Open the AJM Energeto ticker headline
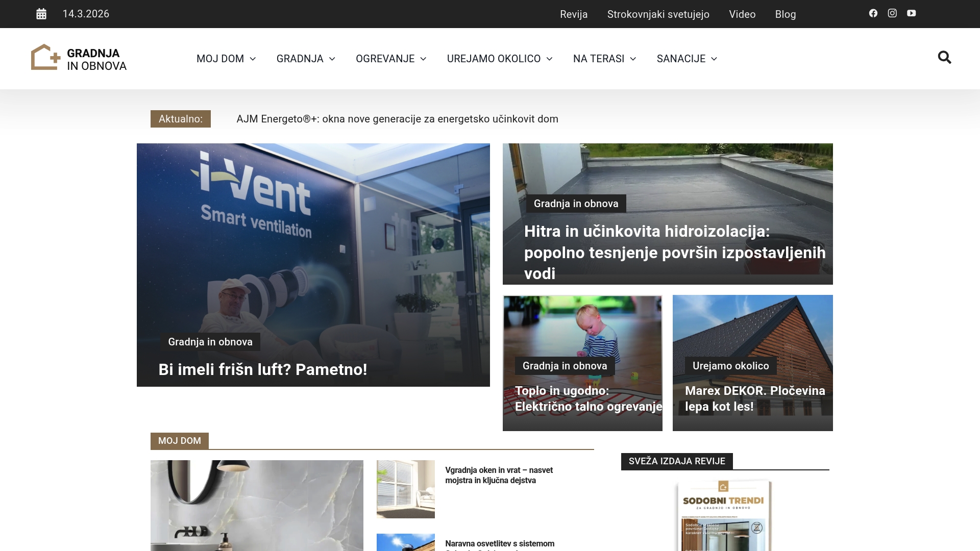The width and height of the screenshot is (980, 551). pyautogui.click(x=397, y=119)
